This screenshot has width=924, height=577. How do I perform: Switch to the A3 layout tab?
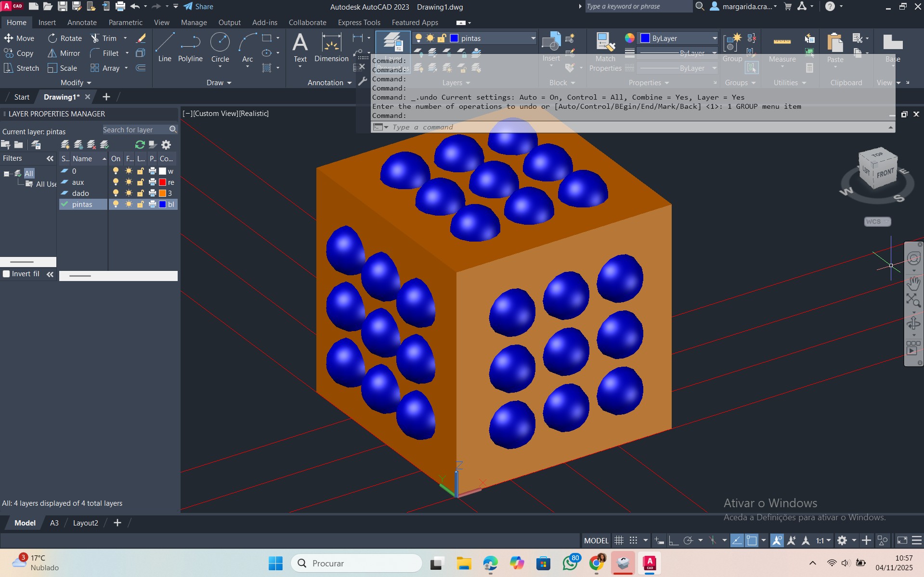click(54, 523)
